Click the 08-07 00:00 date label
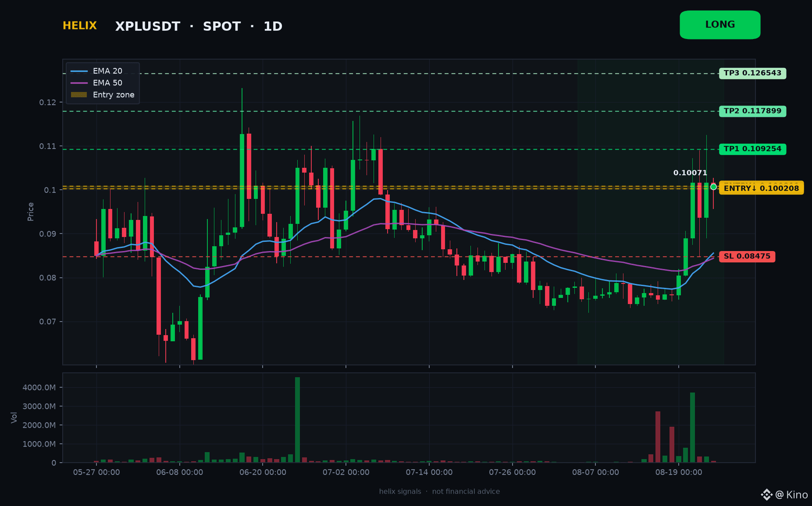812x506 pixels. [595, 472]
